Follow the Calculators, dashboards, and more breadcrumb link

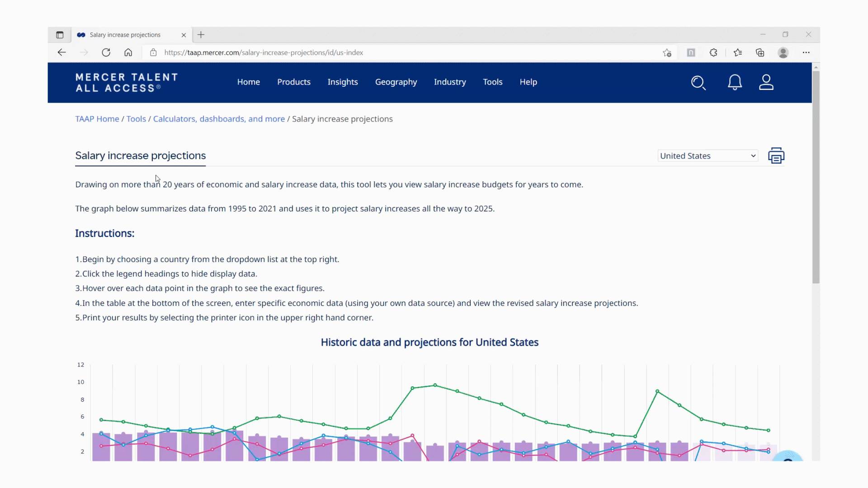tap(219, 119)
